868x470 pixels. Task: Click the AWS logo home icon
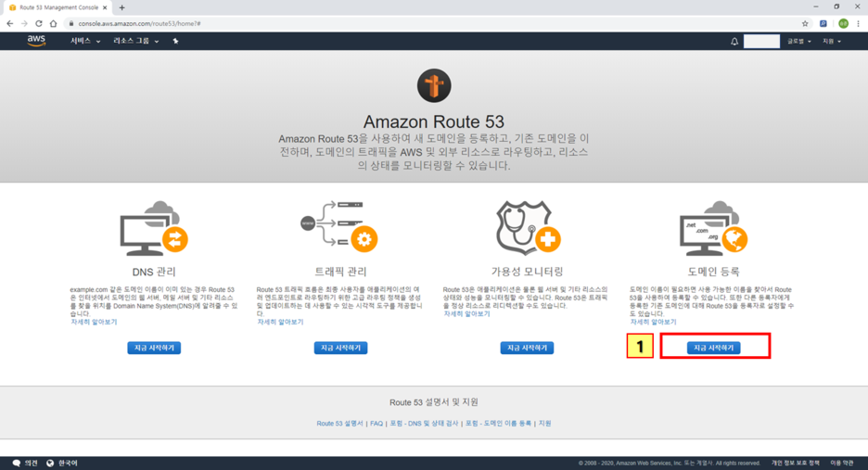[x=36, y=41]
